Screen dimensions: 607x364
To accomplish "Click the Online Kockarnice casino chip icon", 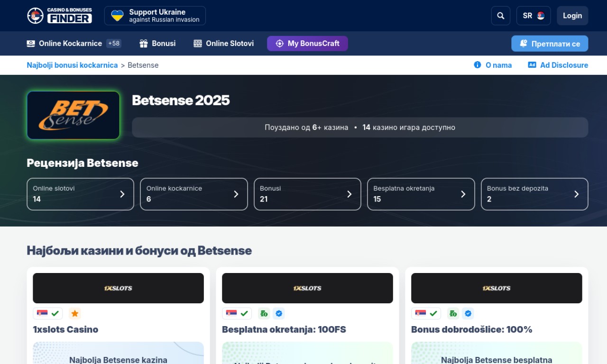I will pyautogui.click(x=31, y=44).
